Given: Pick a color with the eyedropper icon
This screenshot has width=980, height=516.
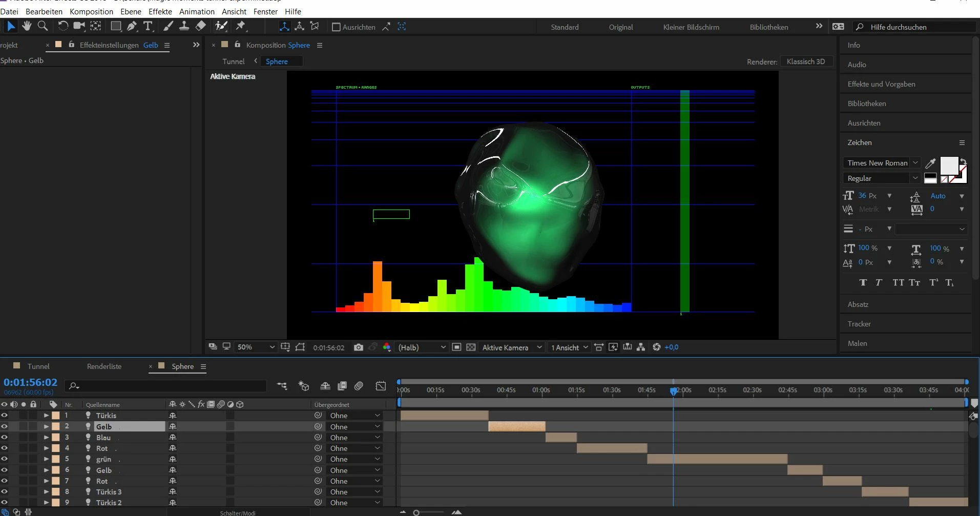Looking at the screenshot, I should click(930, 163).
